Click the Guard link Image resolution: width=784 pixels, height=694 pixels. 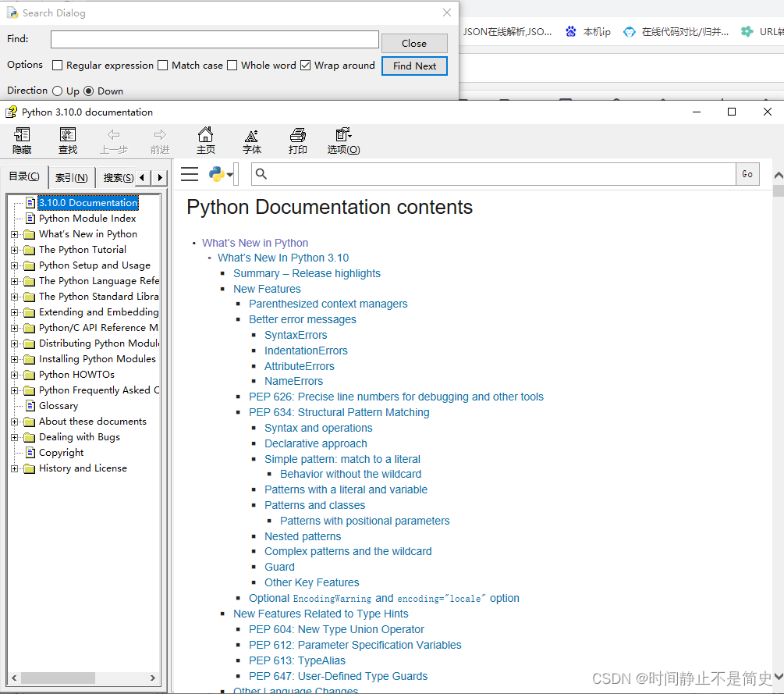pyautogui.click(x=279, y=567)
